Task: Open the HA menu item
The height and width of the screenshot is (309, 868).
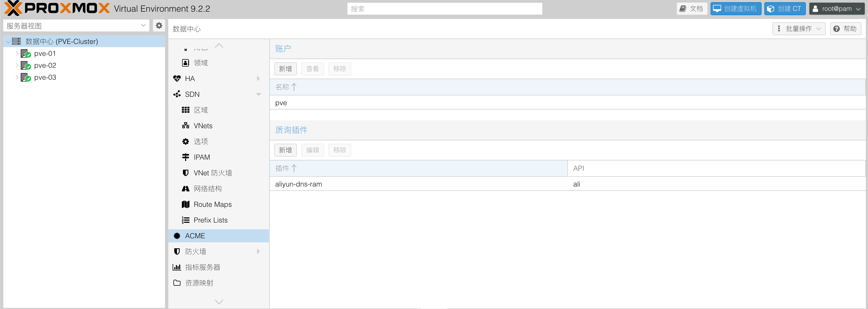Action: tap(219, 79)
